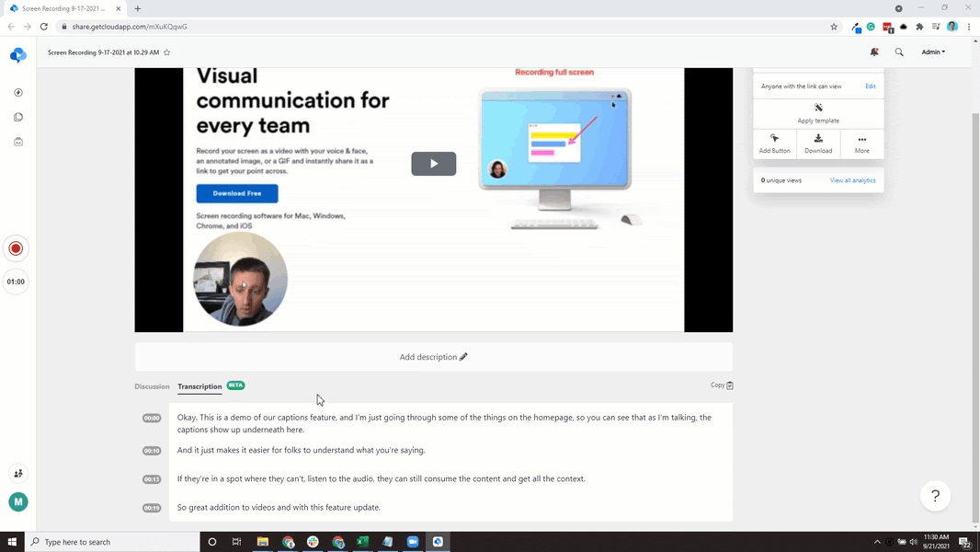
Task: Open Slack from the taskbar
Action: [313, 542]
